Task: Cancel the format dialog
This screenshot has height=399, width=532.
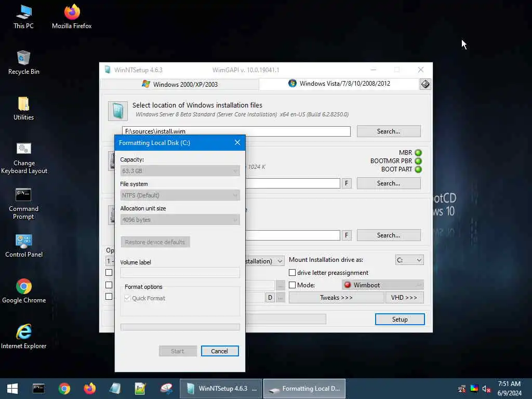Action: [x=220, y=351]
